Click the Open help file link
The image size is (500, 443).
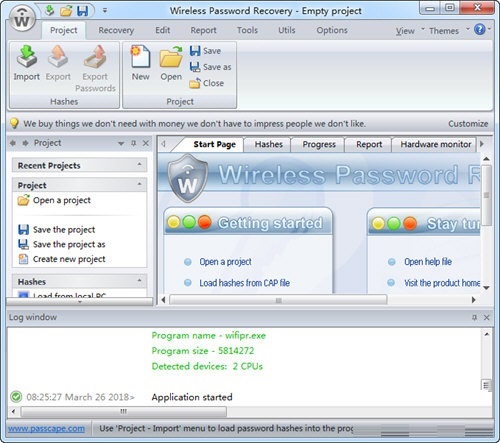point(428,262)
